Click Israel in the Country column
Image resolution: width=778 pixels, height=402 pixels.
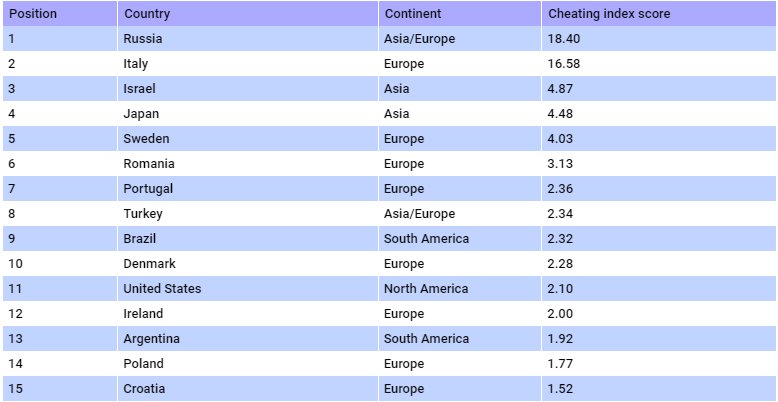pos(139,88)
